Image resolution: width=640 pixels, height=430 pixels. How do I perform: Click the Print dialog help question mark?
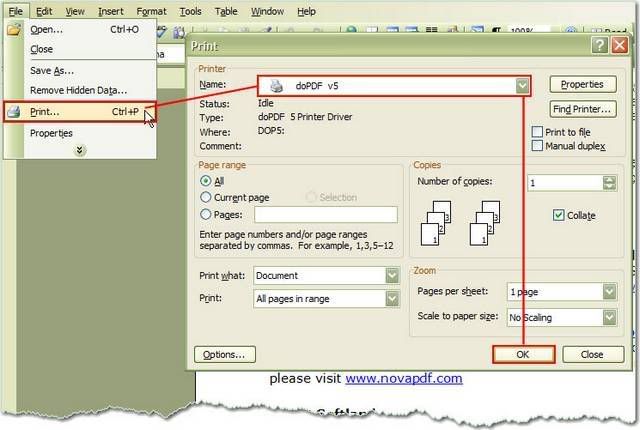600,45
